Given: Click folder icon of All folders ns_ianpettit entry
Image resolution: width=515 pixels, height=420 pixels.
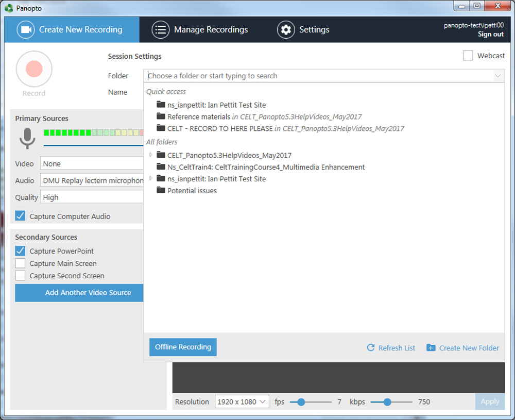Looking at the screenshot, I should [x=161, y=178].
